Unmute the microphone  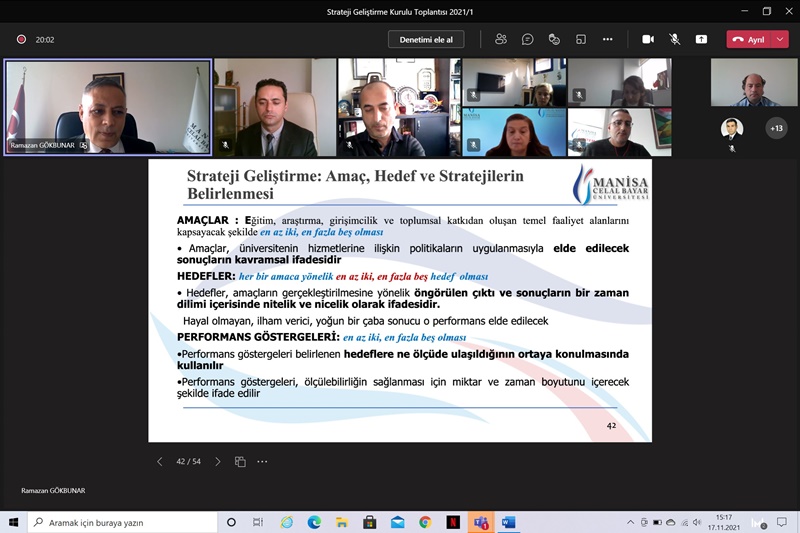pos(675,39)
